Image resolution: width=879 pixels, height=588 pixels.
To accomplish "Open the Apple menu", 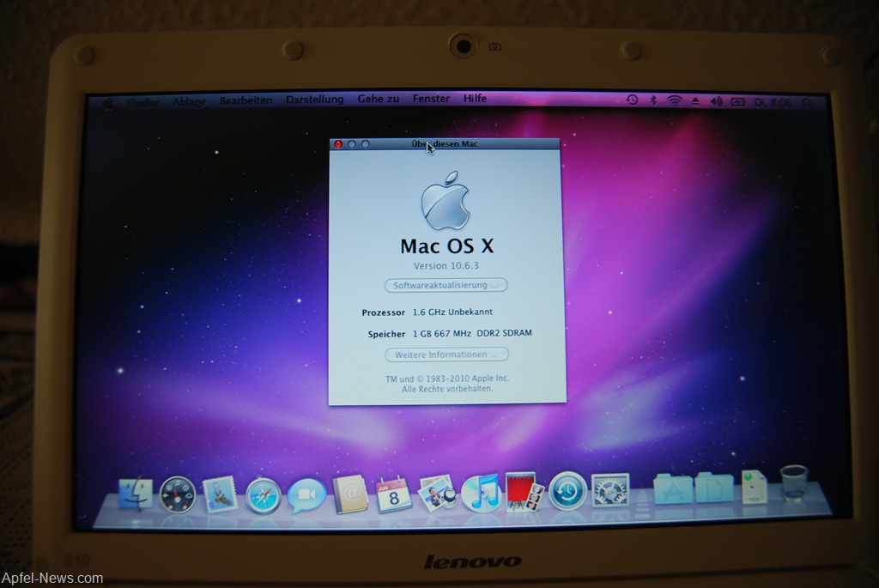I will (108, 104).
